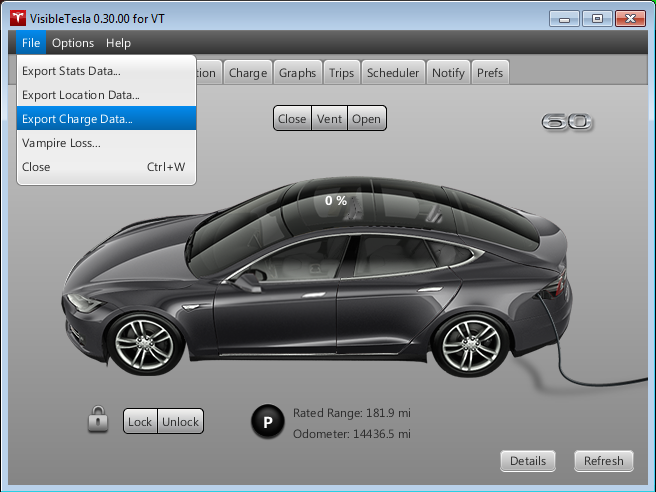This screenshot has width=656, height=492.
Task: Switch to the Charge tab
Action: pyautogui.click(x=248, y=72)
